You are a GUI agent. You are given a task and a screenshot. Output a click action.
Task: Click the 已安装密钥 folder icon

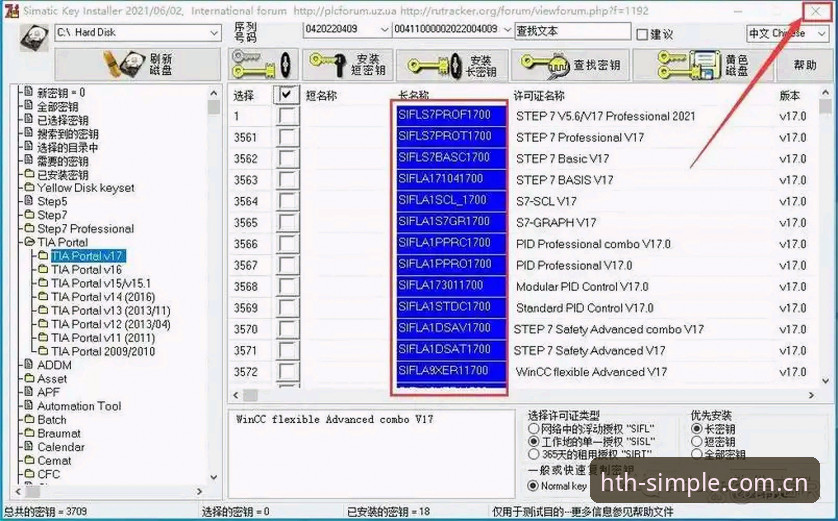[29, 174]
